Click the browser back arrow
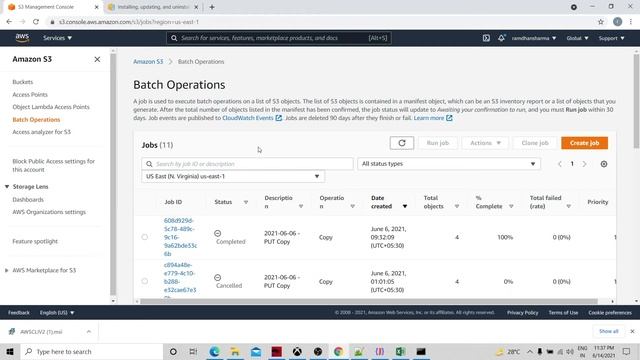640x360 pixels. pos(9,22)
